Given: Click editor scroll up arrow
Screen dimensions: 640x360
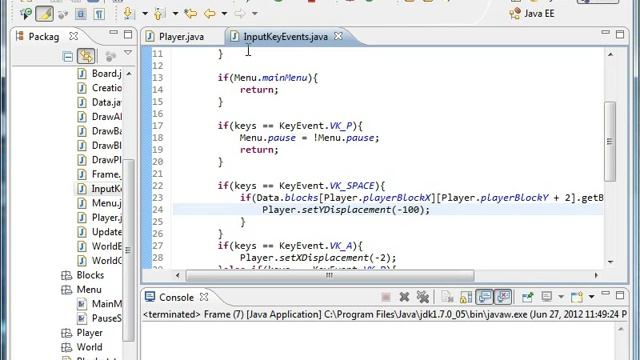Looking at the screenshot, I should pos(610,54).
